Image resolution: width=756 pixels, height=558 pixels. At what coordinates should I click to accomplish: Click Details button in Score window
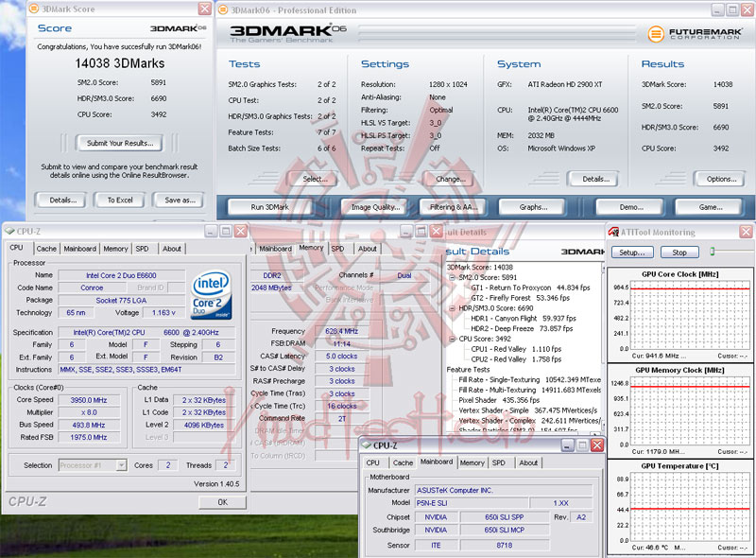click(x=62, y=200)
